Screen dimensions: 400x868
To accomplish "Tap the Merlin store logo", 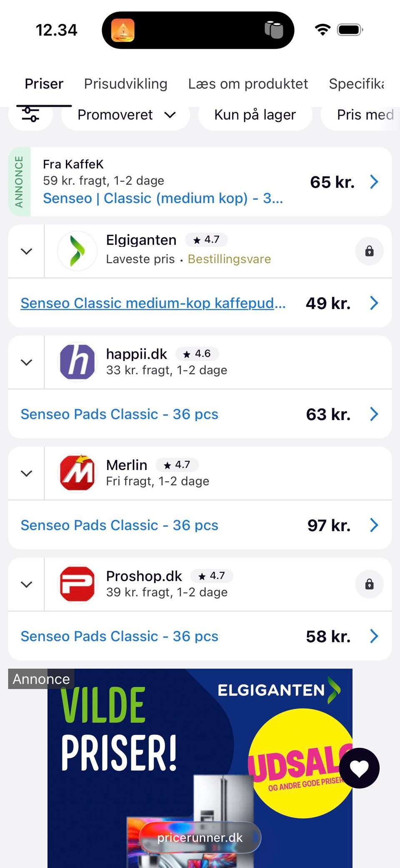I will coord(77,473).
